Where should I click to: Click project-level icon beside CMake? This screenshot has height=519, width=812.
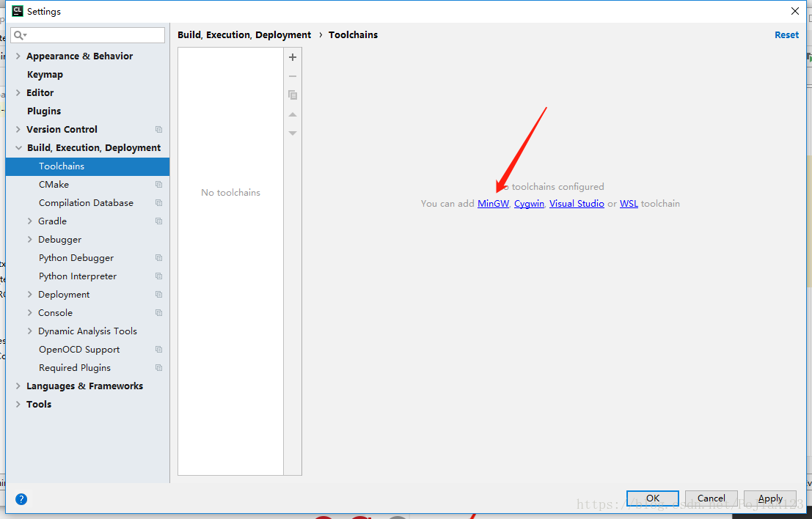(x=159, y=184)
